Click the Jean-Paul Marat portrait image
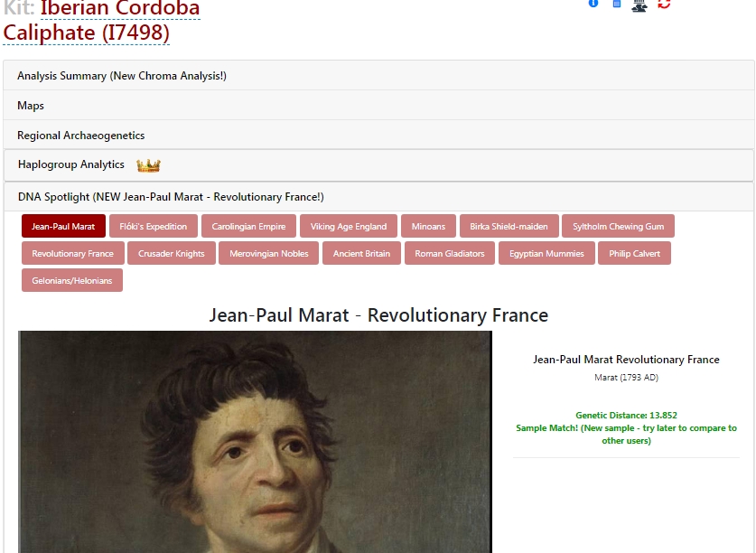Viewport: 756px width, 553px height. [x=255, y=442]
